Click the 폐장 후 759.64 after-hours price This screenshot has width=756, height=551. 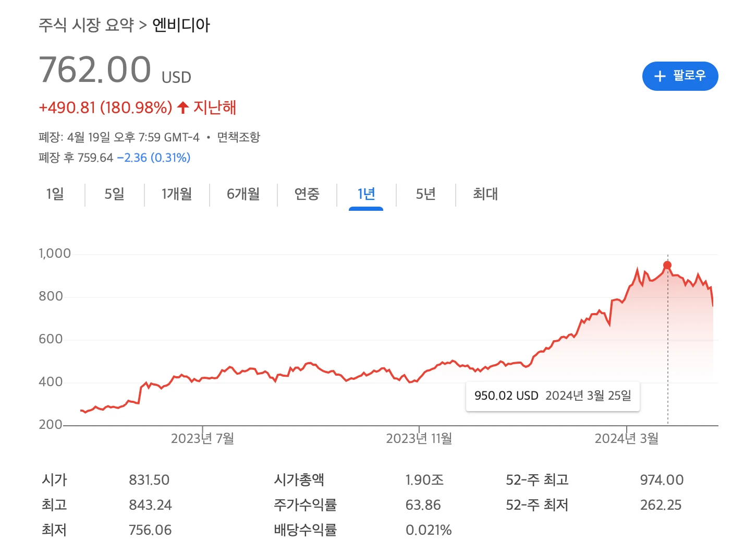pyautogui.click(x=76, y=158)
